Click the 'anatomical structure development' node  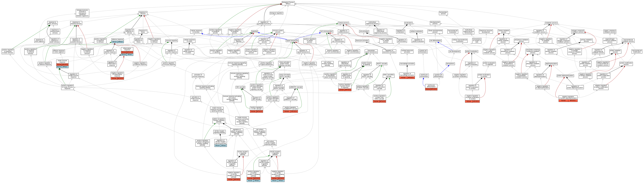click(x=486, y=31)
